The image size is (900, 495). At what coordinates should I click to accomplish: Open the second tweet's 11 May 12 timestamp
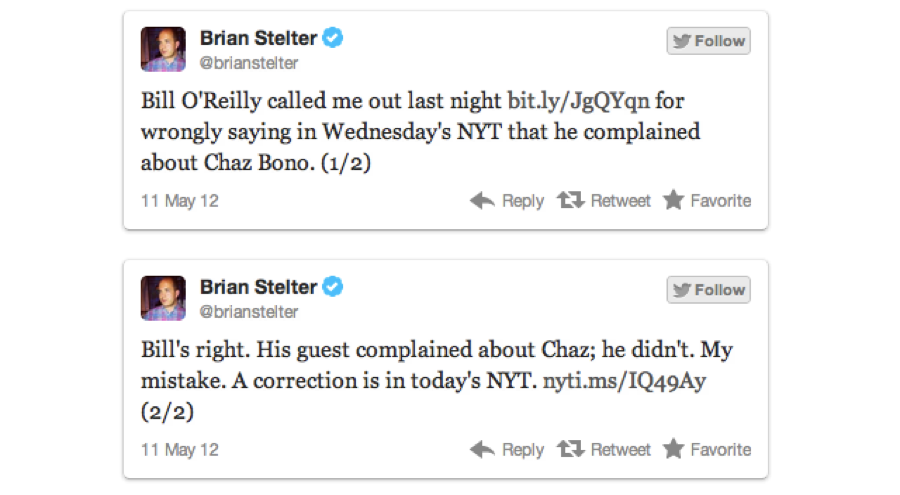179,450
